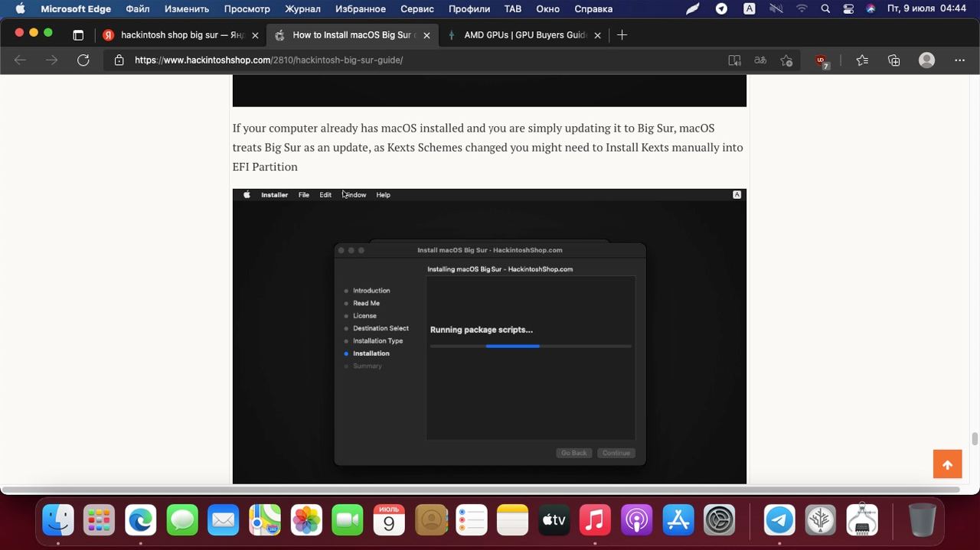Open the Favorites list

point(862,60)
